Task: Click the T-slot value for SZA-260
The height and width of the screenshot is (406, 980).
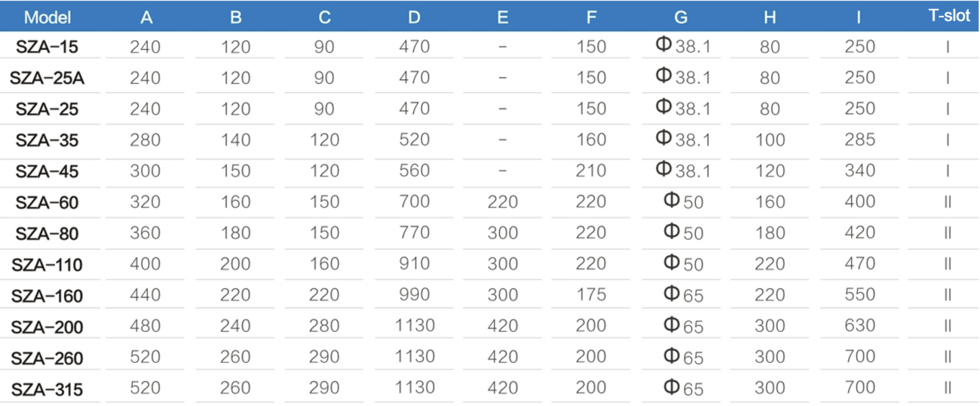Action: [948, 357]
